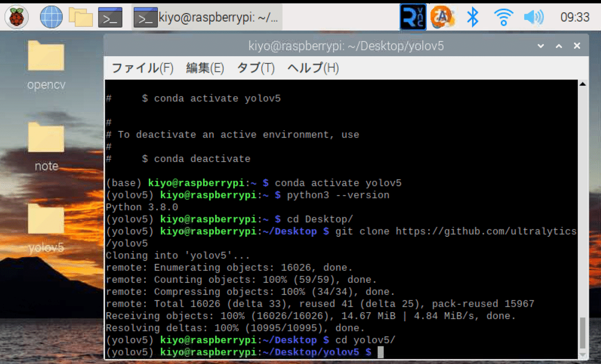This screenshot has width=601, height=364.
Task: Click the 'cd Desktop/' command text
Action: click(320, 219)
